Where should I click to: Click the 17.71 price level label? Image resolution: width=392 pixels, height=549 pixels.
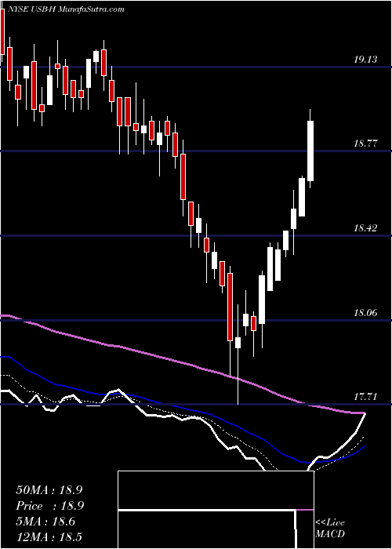[365, 397]
